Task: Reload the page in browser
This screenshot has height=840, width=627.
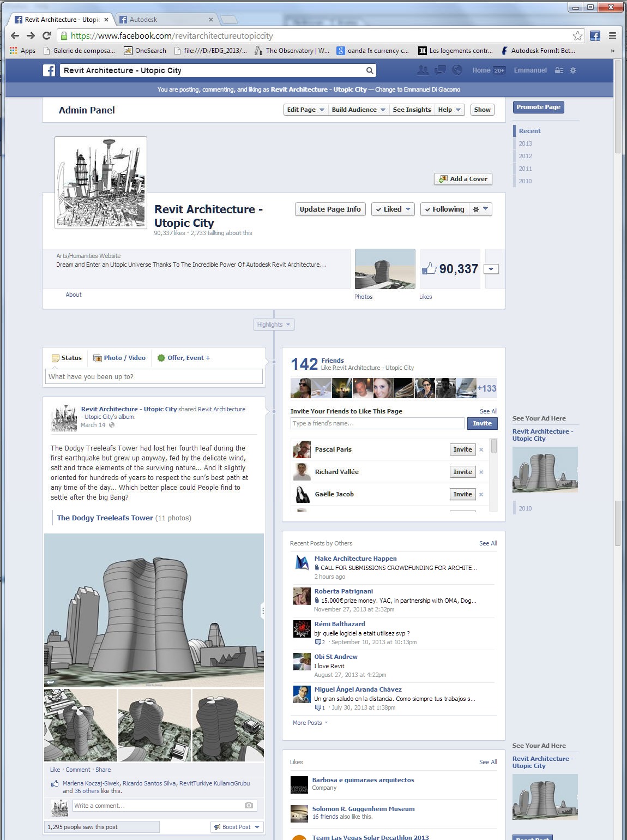Action: click(x=47, y=36)
